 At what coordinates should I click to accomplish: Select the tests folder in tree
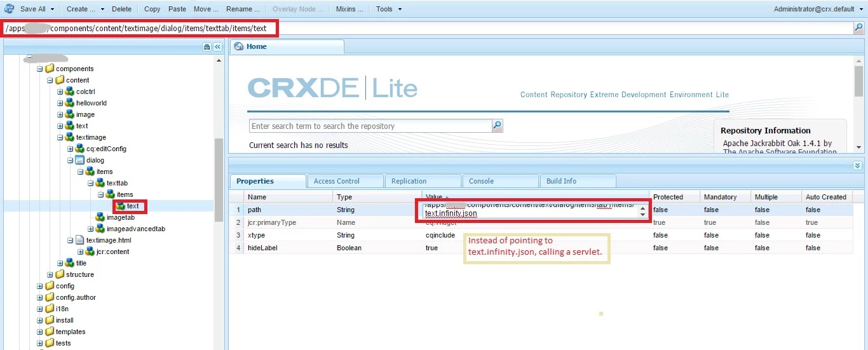[63, 343]
